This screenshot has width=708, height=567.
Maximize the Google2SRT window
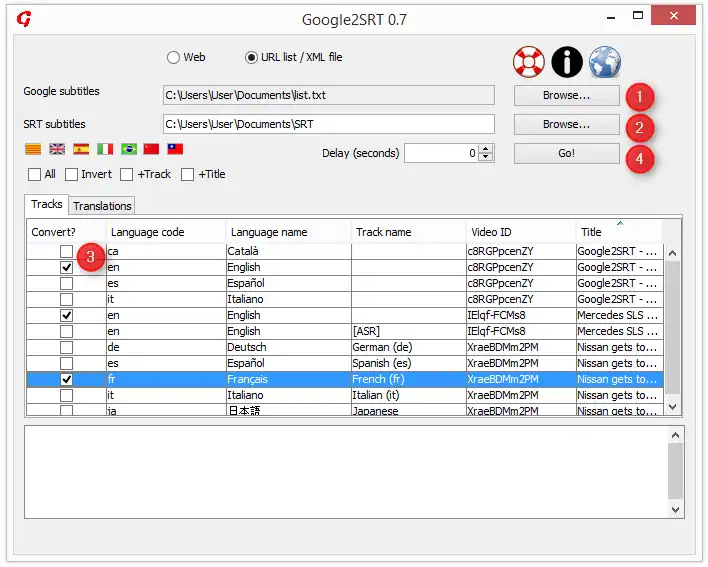[638, 16]
